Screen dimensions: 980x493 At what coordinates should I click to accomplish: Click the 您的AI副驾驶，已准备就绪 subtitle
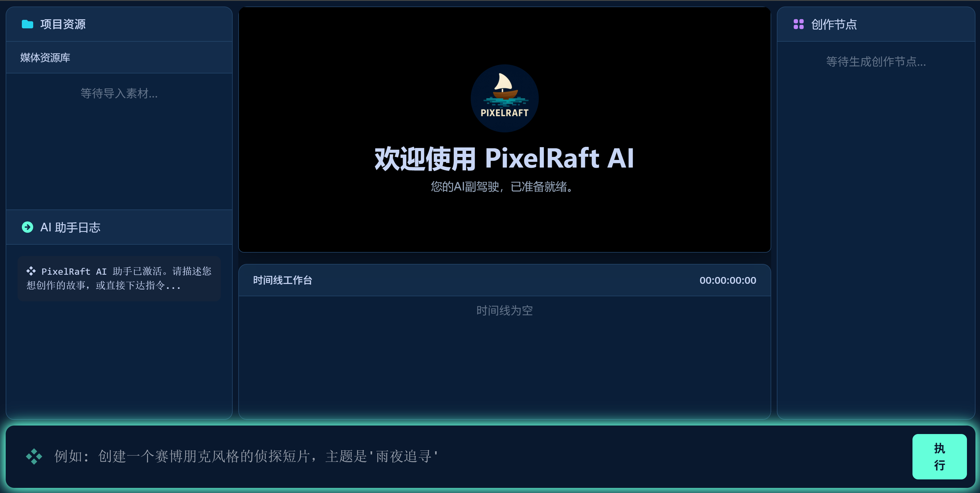coord(502,186)
